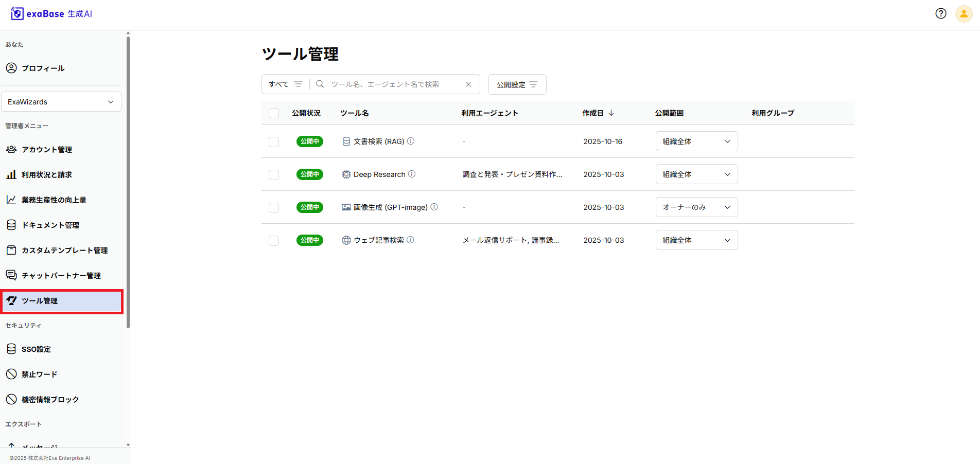Open the すべて filter dropdown
The image size is (980, 464).
(286, 84)
